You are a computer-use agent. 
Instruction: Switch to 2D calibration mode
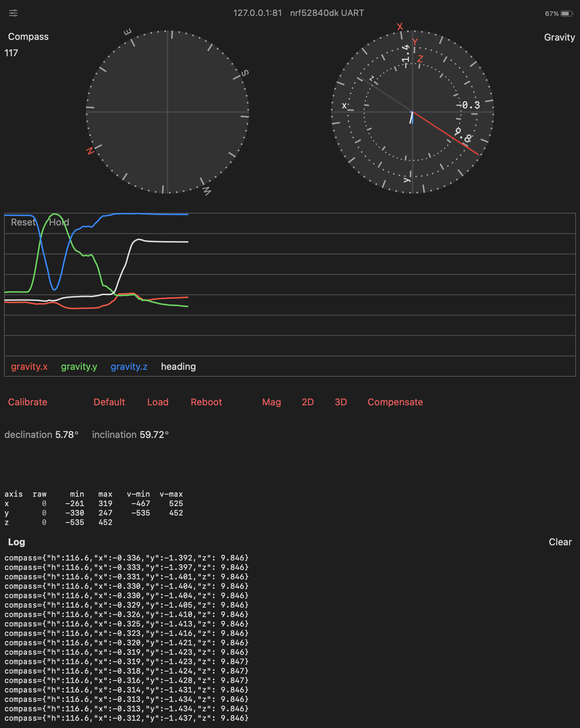click(308, 402)
